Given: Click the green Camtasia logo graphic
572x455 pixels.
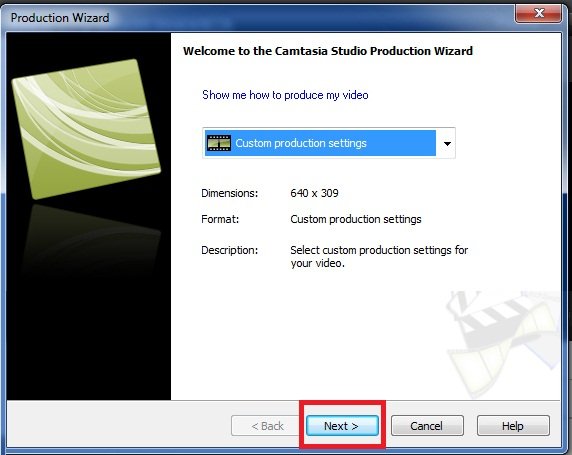Looking at the screenshot, I should click(86, 129).
